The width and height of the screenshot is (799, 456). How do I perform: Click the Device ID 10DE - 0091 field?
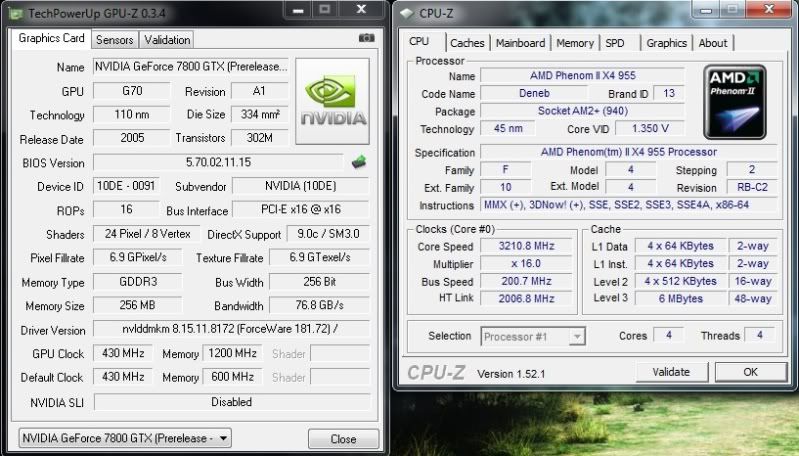(x=126, y=186)
